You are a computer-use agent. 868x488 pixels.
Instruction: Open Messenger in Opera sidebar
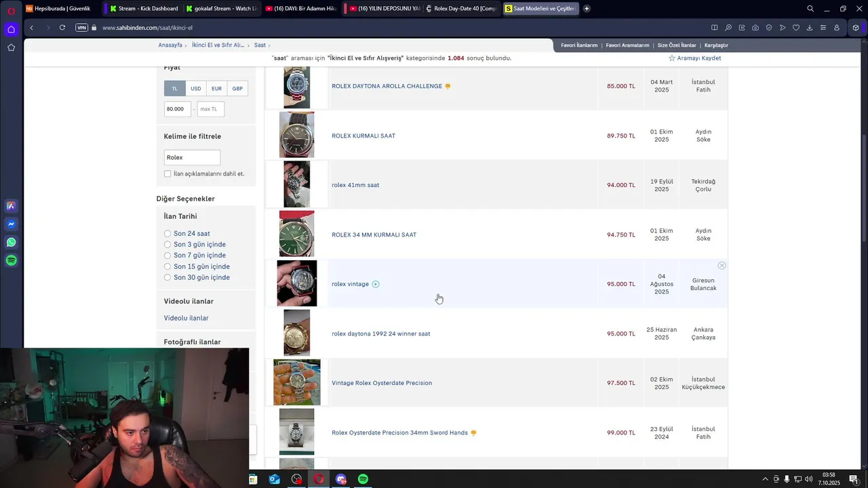click(x=11, y=224)
